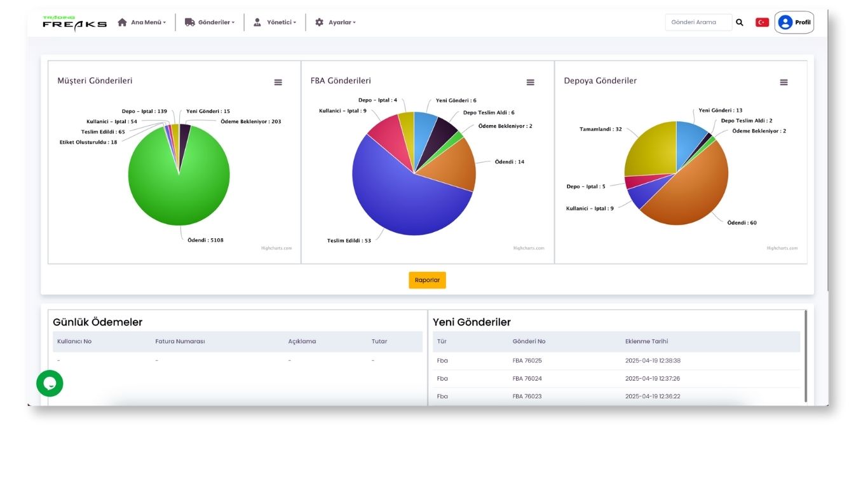Select the FBA 76025 shipment row

[x=527, y=360]
